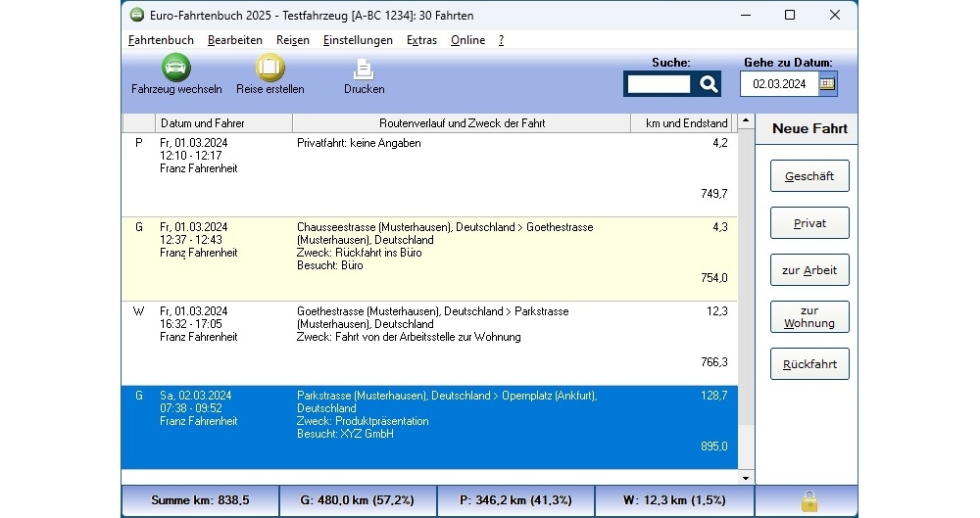Click the W: 12,3 km status cell
Screen dimensions: 980x518
(674, 500)
